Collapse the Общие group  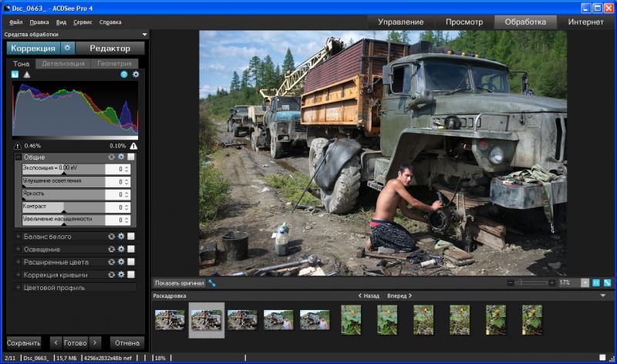coord(18,157)
